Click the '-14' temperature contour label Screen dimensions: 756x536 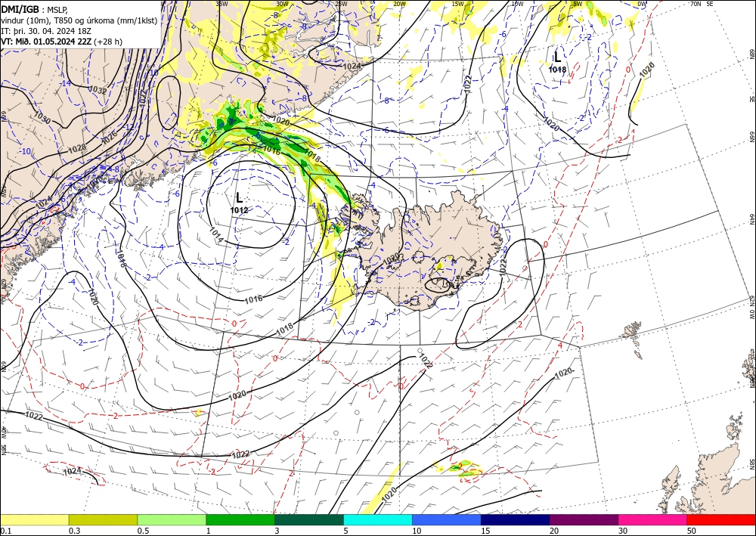point(66,83)
